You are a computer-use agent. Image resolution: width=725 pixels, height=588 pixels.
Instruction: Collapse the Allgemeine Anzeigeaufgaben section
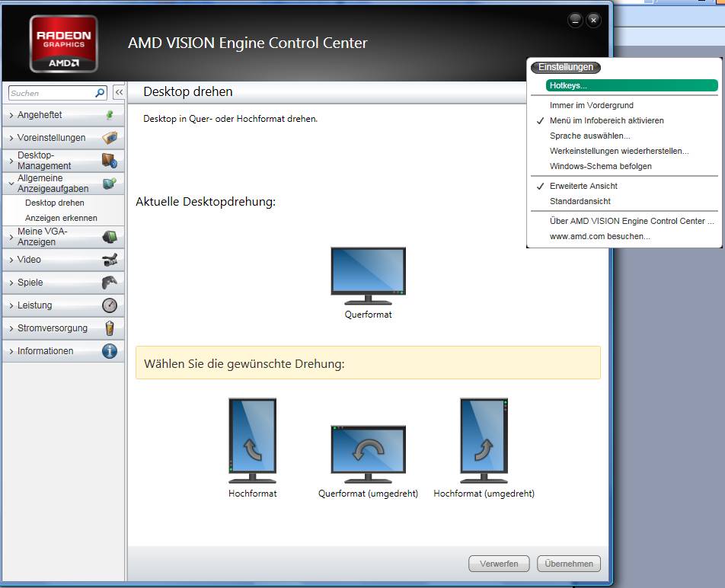[x=63, y=184]
